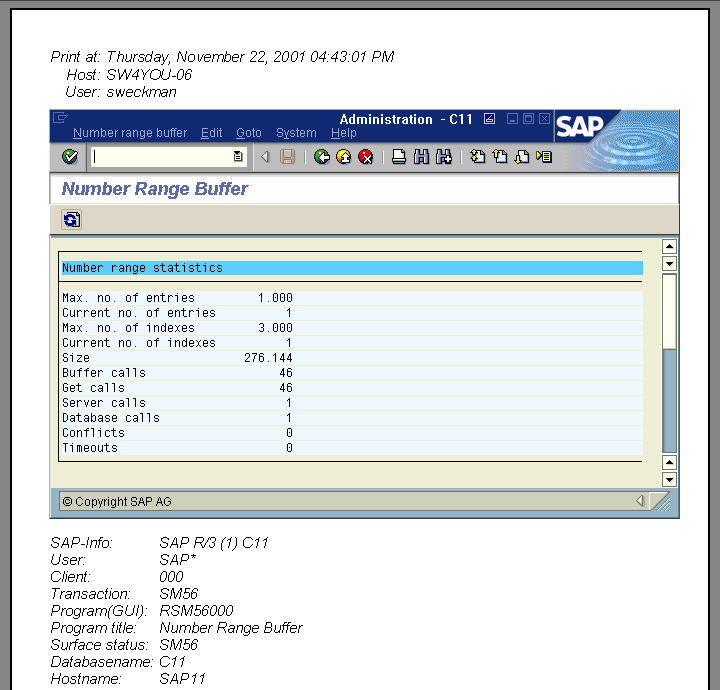Click the bottom scroll-down arrow
This screenshot has height=690, width=720.
coord(669,480)
